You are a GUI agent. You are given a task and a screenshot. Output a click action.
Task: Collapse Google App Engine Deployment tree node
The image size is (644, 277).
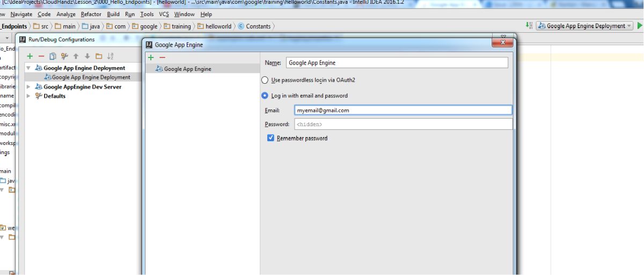point(29,68)
